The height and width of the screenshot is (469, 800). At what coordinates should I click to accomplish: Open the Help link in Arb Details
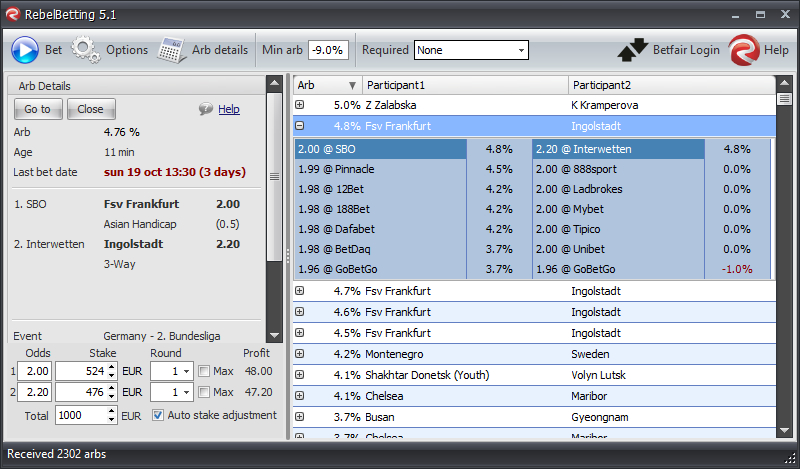(229, 109)
